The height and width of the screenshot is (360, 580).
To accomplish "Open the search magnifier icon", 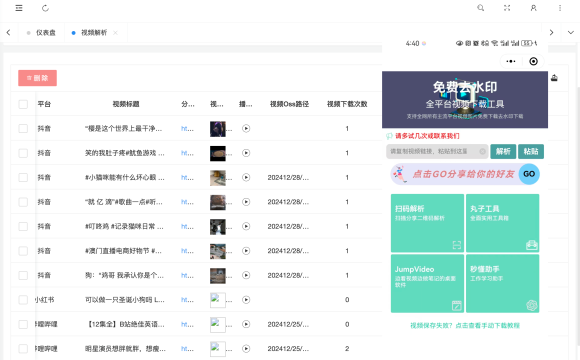I will [x=480, y=8].
